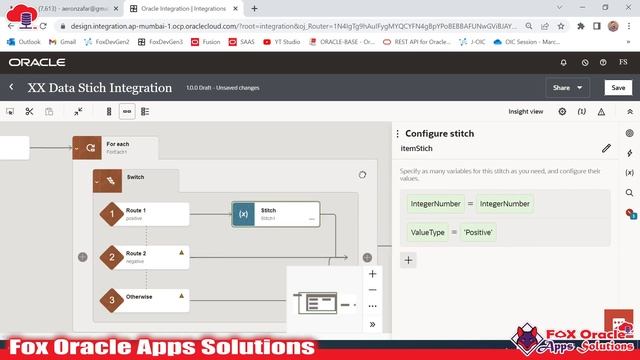The image size is (640, 360).
Task: Open the REST API for Oracle bookmark
Action: tap(417, 42)
